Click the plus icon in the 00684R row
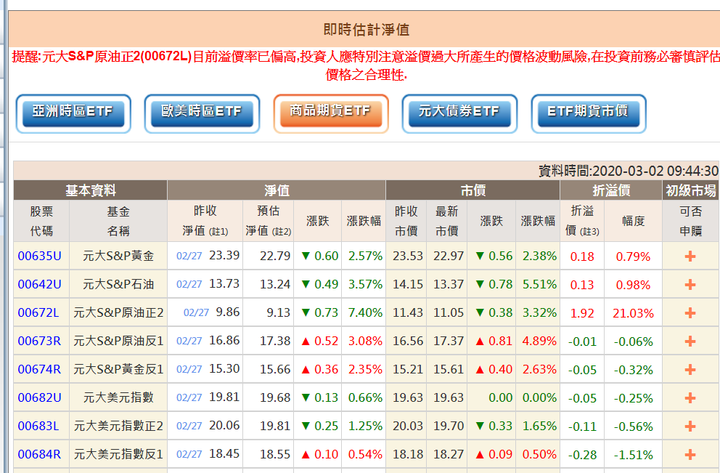720x473 pixels. [x=690, y=455]
